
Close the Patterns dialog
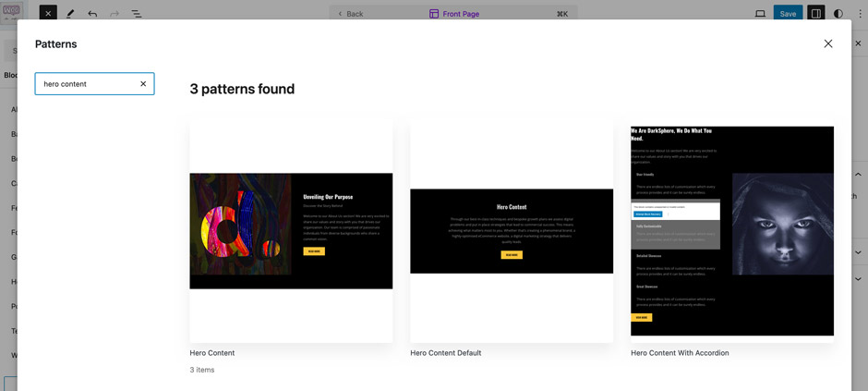pyautogui.click(x=827, y=43)
